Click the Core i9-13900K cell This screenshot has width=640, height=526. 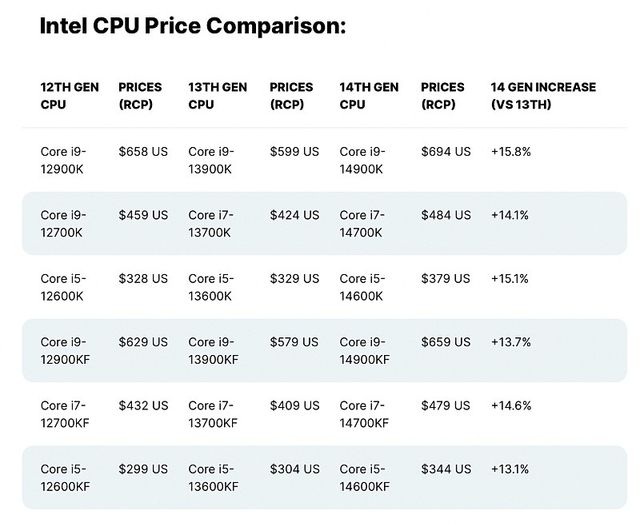pos(211,160)
